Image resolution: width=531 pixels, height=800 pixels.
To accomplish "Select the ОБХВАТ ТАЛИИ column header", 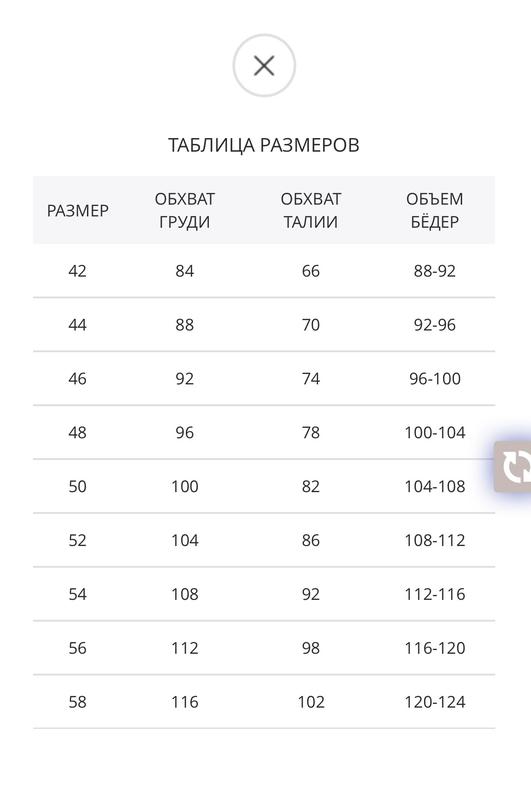I will coord(311,210).
